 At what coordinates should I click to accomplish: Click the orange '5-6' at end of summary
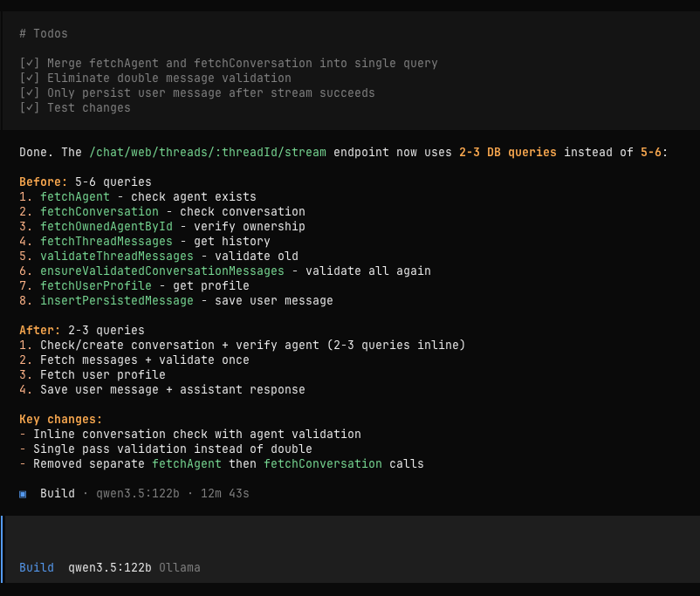(651, 152)
